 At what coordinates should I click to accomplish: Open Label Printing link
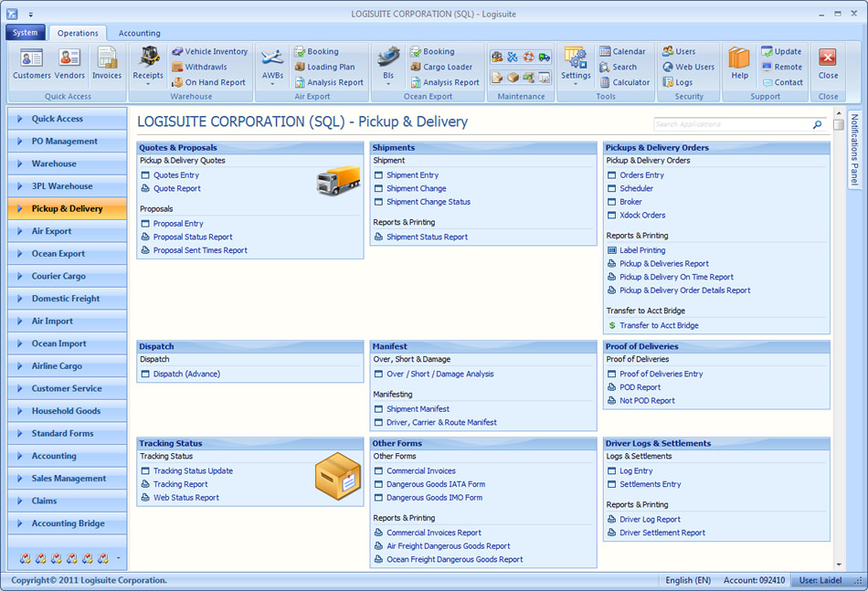[x=642, y=250]
